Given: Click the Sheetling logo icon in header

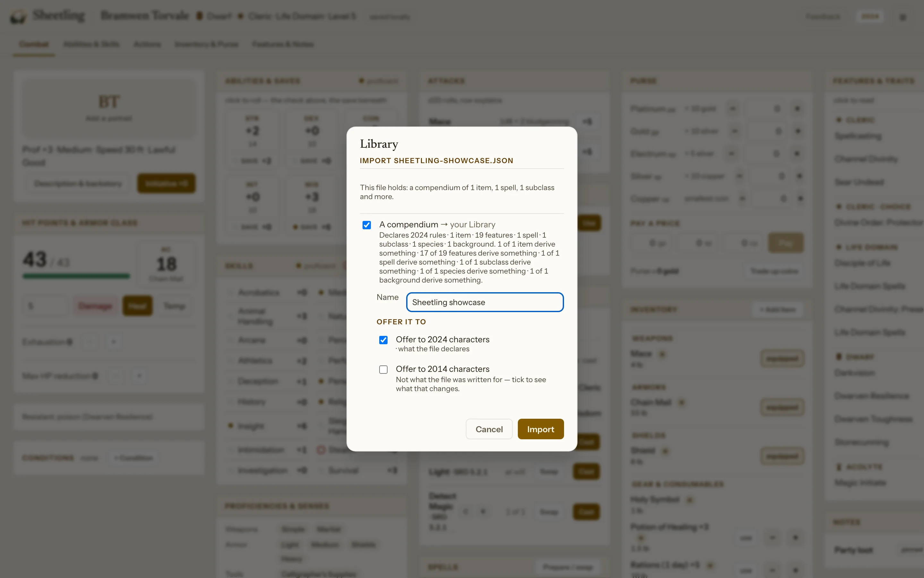Looking at the screenshot, I should point(18,16).
